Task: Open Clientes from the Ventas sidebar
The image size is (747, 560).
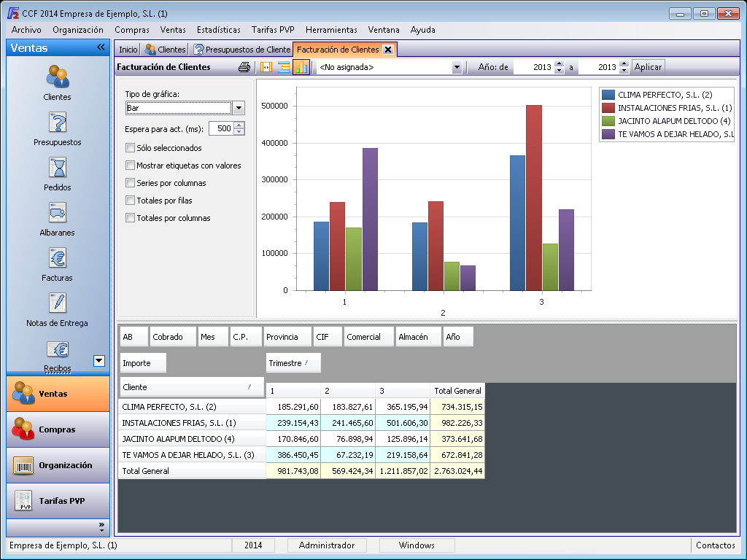Action: click(x=57, y=82)
